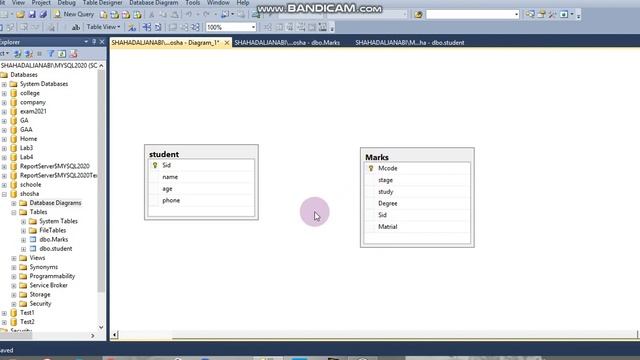Click the Filter funnel icon in Object Explorer
The height and width of the screenshot is (360, 640).
point(51,53)
